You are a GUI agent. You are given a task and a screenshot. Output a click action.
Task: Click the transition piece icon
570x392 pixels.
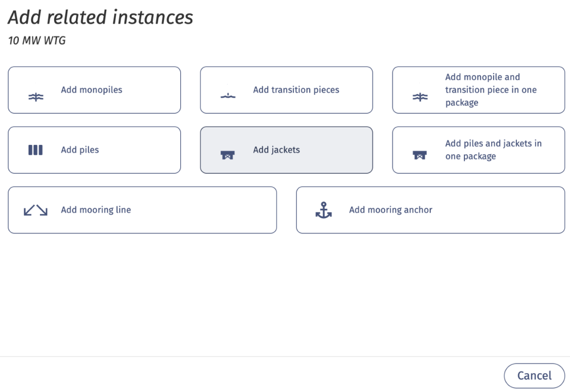click(228, 96)
